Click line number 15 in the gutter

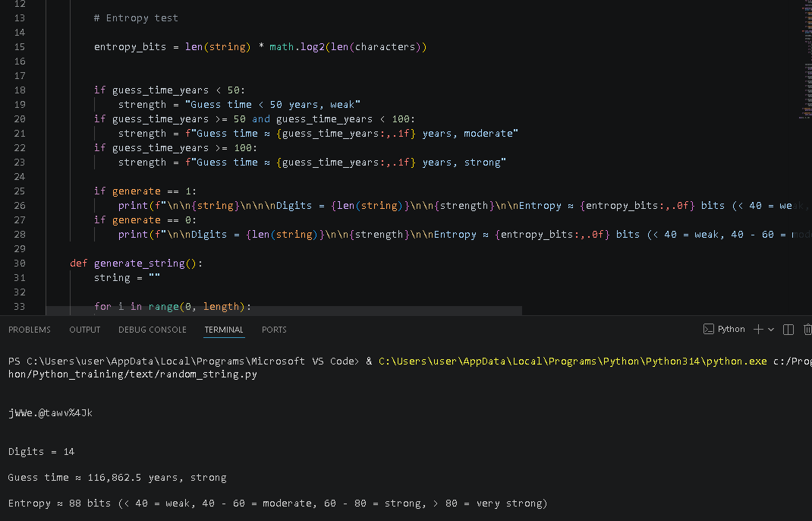[x=20, y=46]
